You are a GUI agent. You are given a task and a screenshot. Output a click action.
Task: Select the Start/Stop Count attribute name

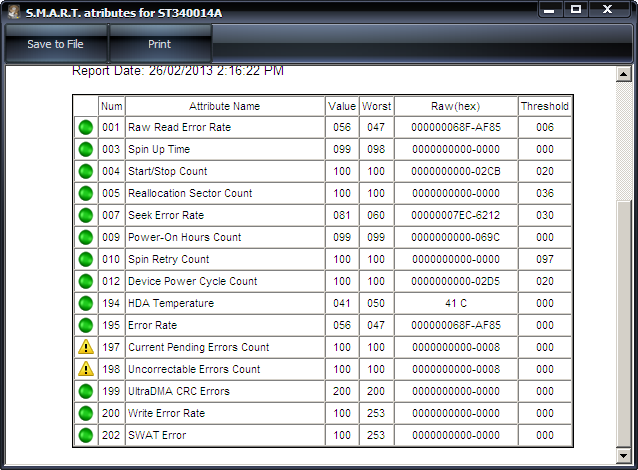tap(168, 171)
